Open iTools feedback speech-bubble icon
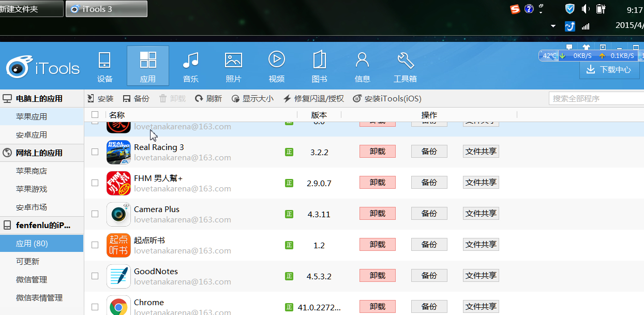 coord(570,47)
